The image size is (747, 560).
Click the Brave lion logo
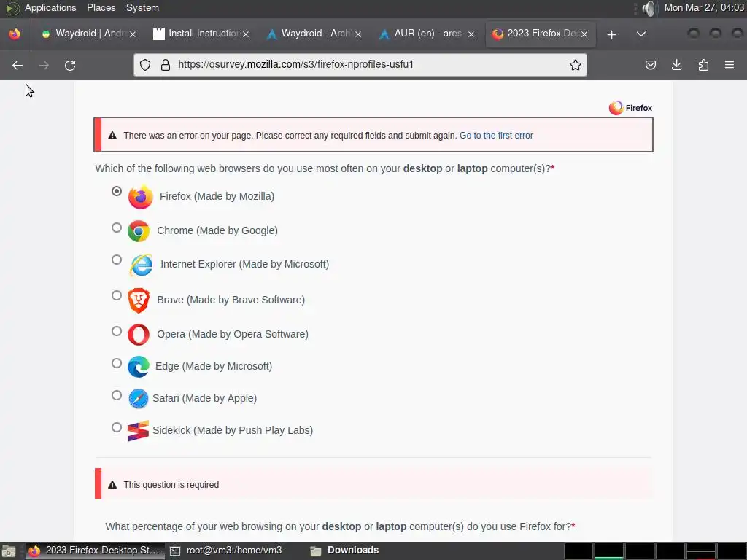coord(139,300)
